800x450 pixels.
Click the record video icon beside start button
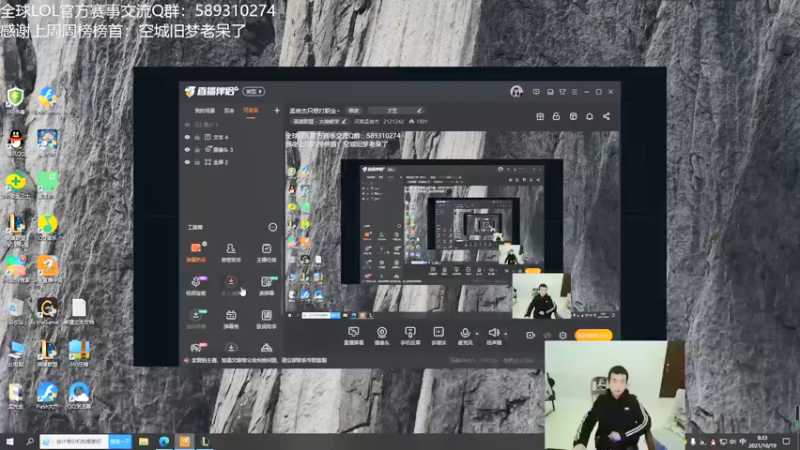[531, 335]
